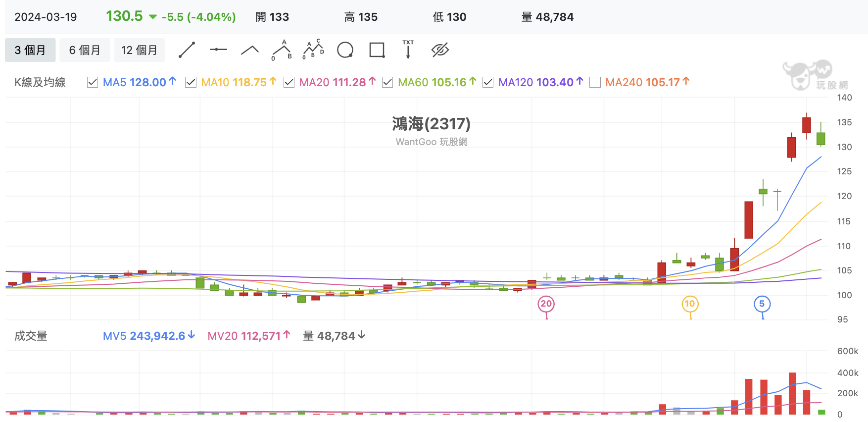The image size is (868, 422).
Task: Uncheck the MA120 moving average checkbox
Action: (x=488, y=82)
